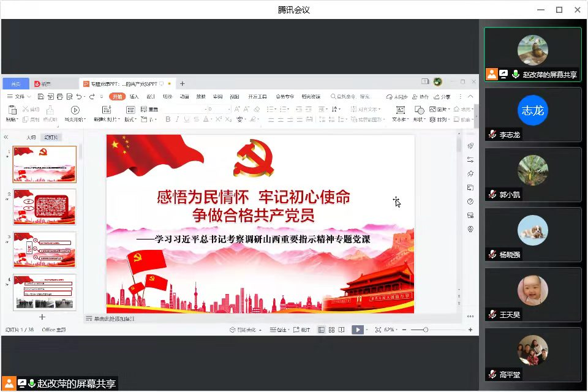The width and height of the screenshot is (588, 392).
Task: Click the zoom slider in status bar
Action: click(x=426, y=330)
